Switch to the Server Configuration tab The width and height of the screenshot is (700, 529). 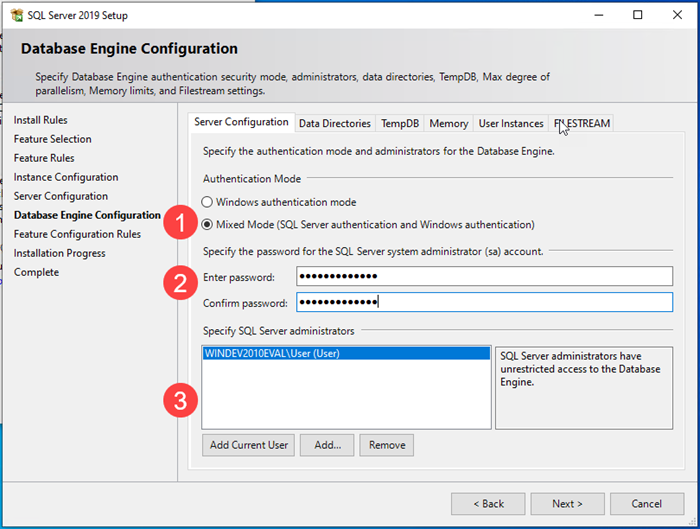[x=241, y=122]
